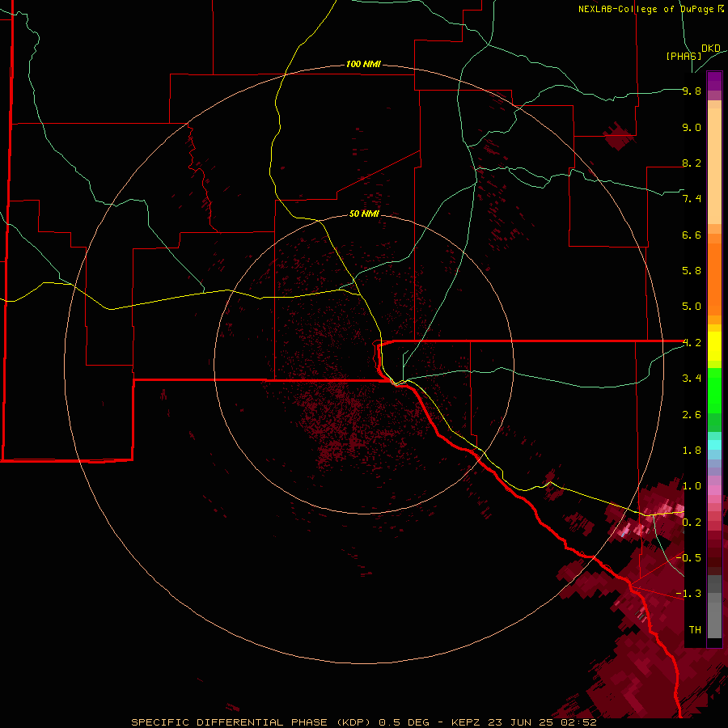Click the 100 NMI range ring label
Viewport: 728px width, 728px height.
[363, 64]
